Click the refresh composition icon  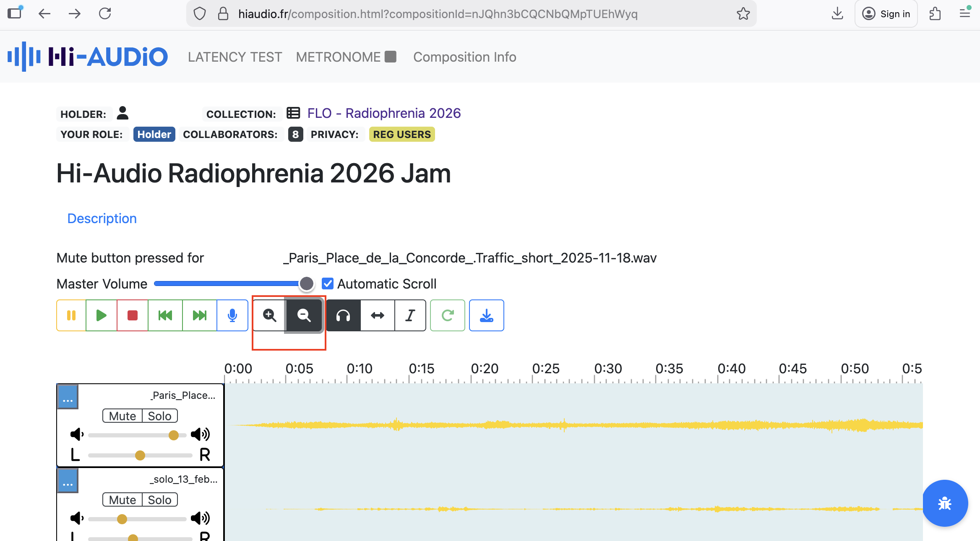pyautogui.click(x=448, y=315)
